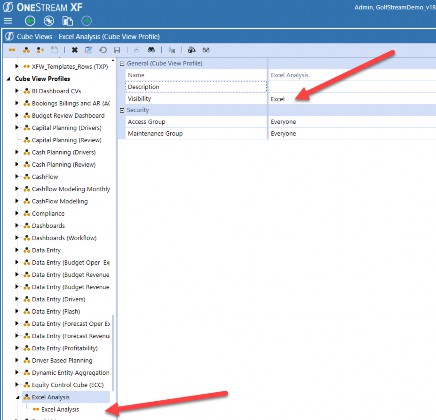Collapse the Excel Analysis profile node
436x420 pixels.
17,397
